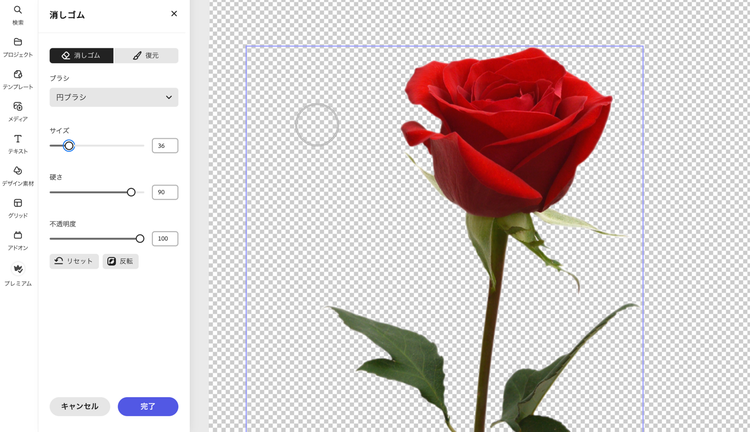
Task: Click the 硬さ value field showing 90
Action: pyautogui.click(x=165, y=192)
